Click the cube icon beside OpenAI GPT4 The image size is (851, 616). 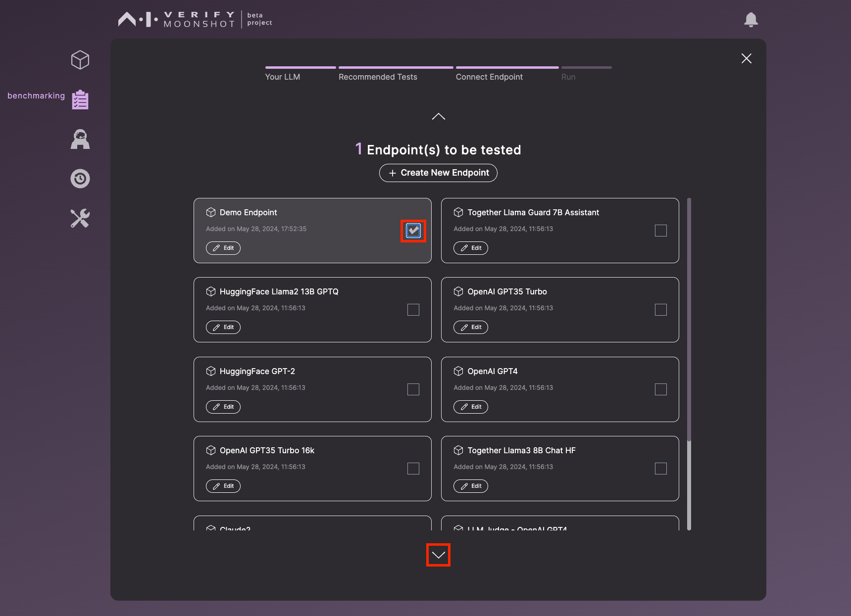(458, 371)
